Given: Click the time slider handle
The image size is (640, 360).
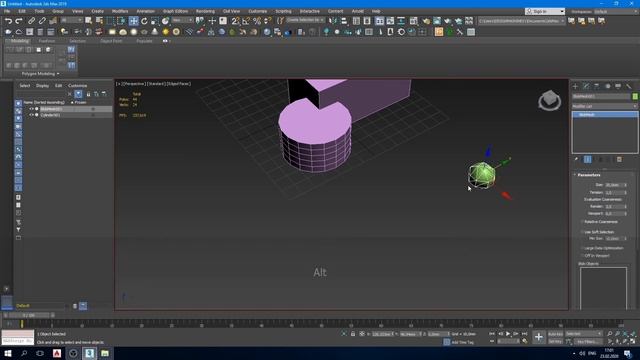Looking at the screenshot, I should [29, 316].
